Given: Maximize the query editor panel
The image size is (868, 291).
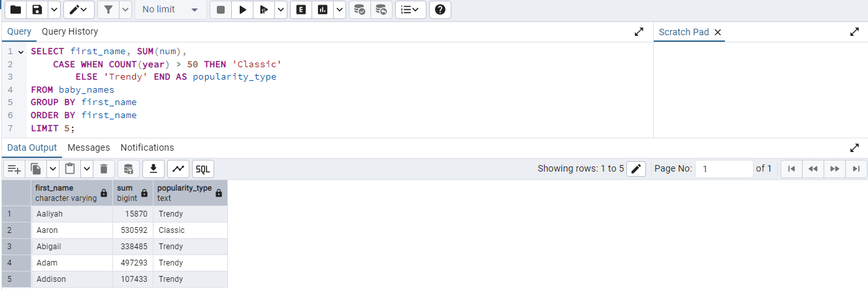Looking at the screenshot, I should coord(639,31).
